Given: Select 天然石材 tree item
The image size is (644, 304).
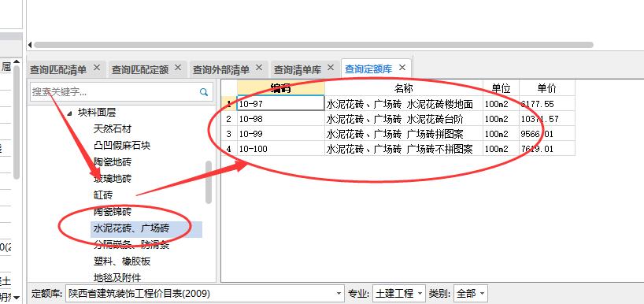Looking at the screenshot, I should click(113, 129).
